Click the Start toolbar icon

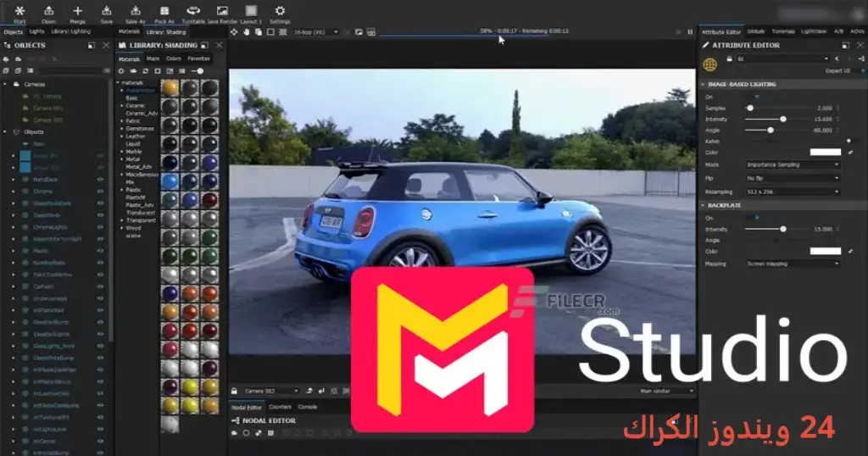[19, 10]
